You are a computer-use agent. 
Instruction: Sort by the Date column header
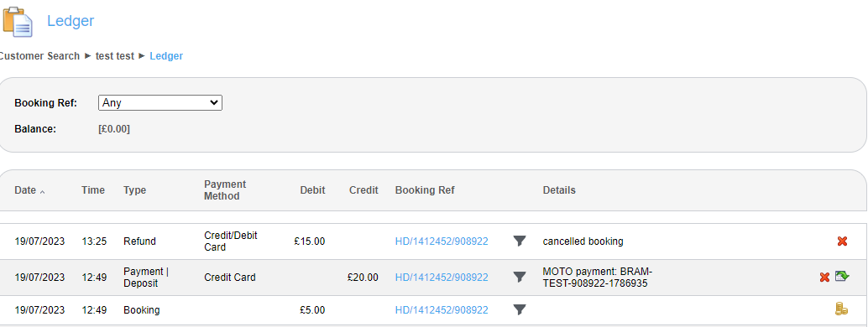(25, 190)
